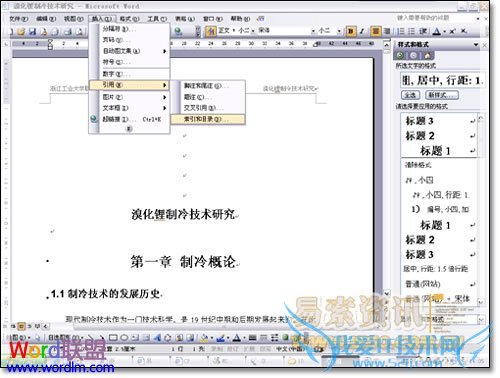The image size is (500, 378).
Task: Toggle superscript button
Action: click(452, 31)
